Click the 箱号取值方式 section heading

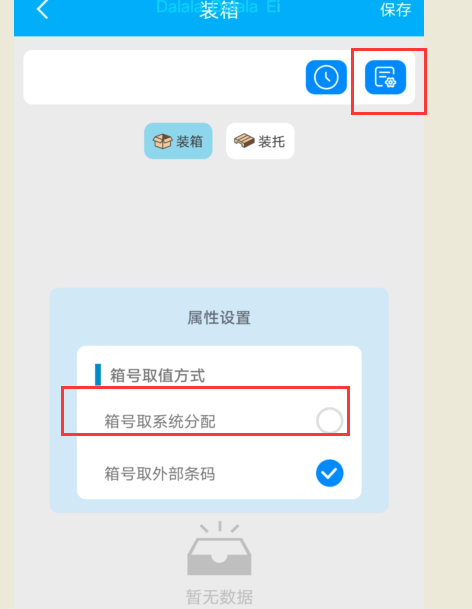click(x=157, y=376)
